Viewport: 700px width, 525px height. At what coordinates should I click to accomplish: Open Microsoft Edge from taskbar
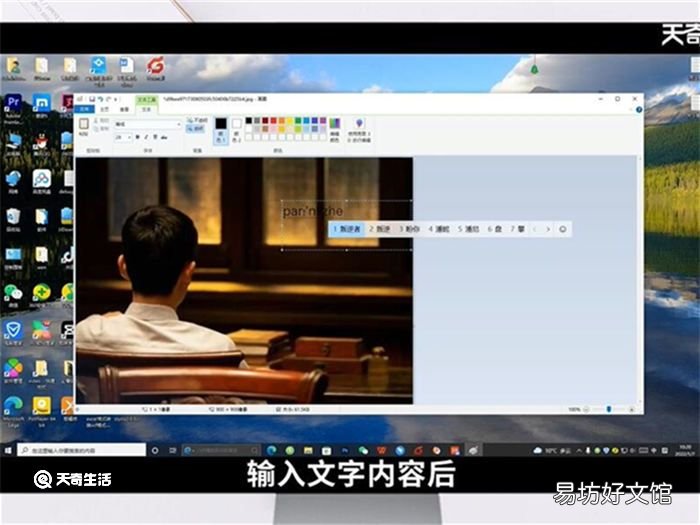pyautogui.click(x=271, y=450)
